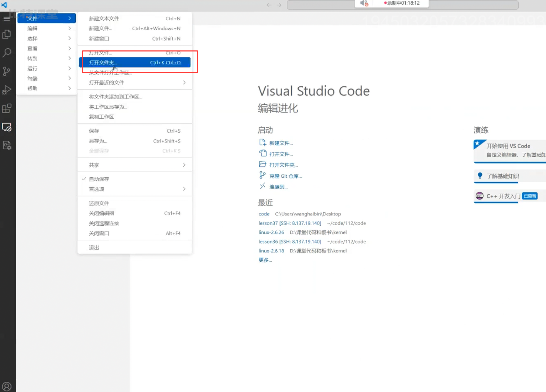The width and height of the screenshot is (546, 392).
Task: Click the 连接到... welcome link
Action: pyautogui.click(x=278, y=187)
